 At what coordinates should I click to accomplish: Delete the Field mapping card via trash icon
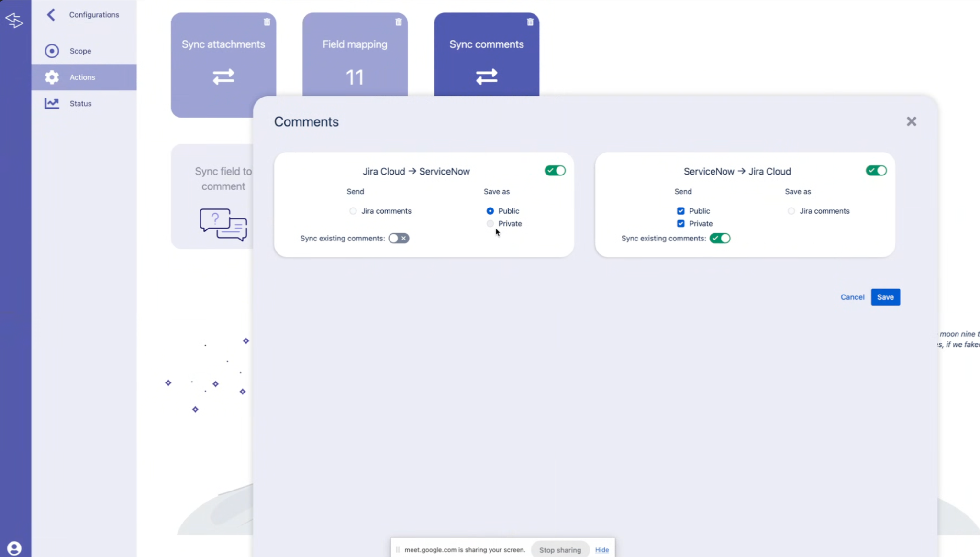pyautogui.click(x=399, y=22)
